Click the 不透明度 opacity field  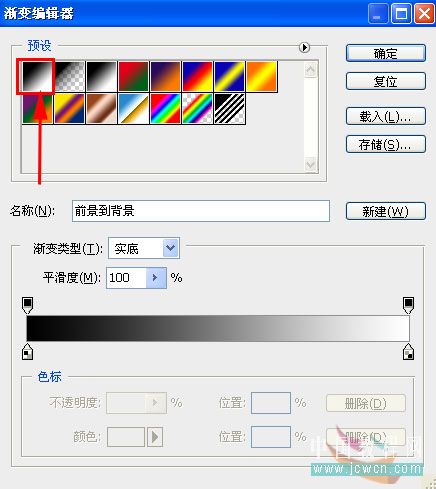pos(126,403)
